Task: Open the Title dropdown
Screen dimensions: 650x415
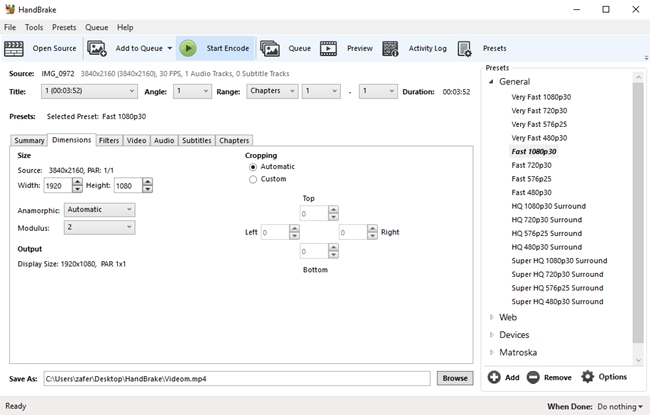Action: click(89, 91)
